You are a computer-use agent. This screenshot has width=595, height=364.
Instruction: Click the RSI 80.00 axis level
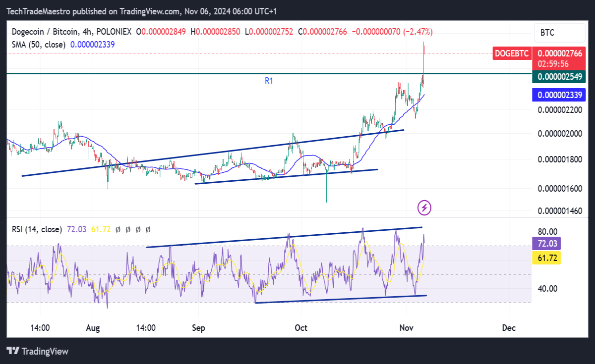[x=547, y=231]
